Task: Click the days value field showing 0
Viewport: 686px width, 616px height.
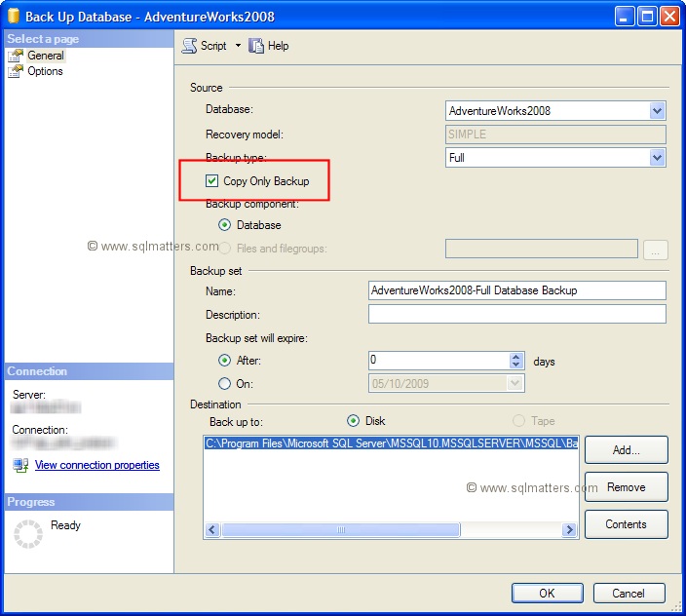Action: pos(438,361)
